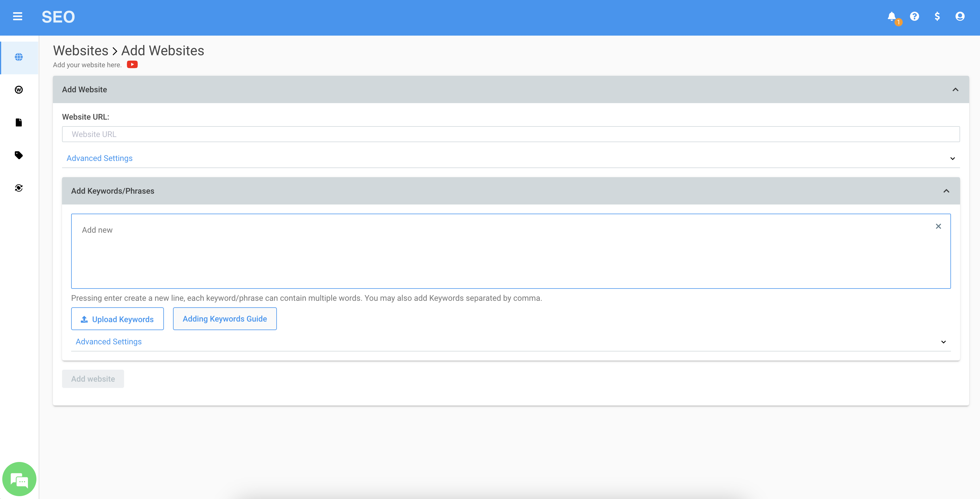
Task: Click the Add new keywords textarea
Action: pos(511,251)
